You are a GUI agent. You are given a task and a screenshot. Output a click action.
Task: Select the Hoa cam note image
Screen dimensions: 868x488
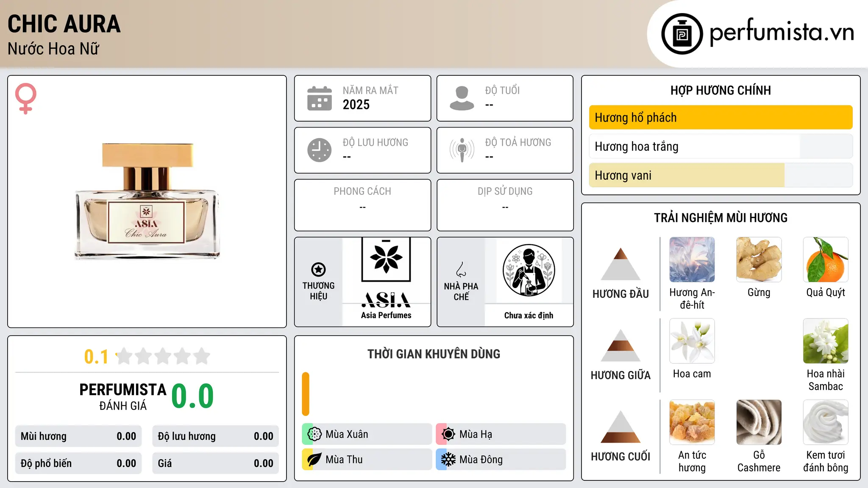point(692,341)
